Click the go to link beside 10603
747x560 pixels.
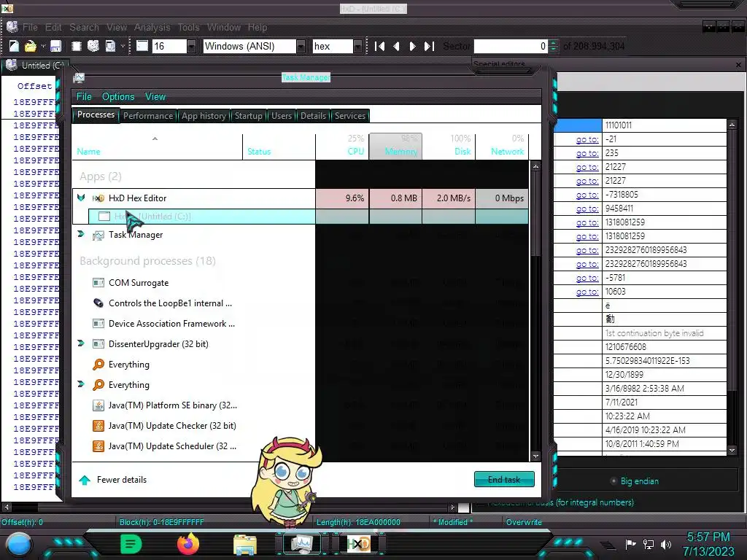point(587,292)
